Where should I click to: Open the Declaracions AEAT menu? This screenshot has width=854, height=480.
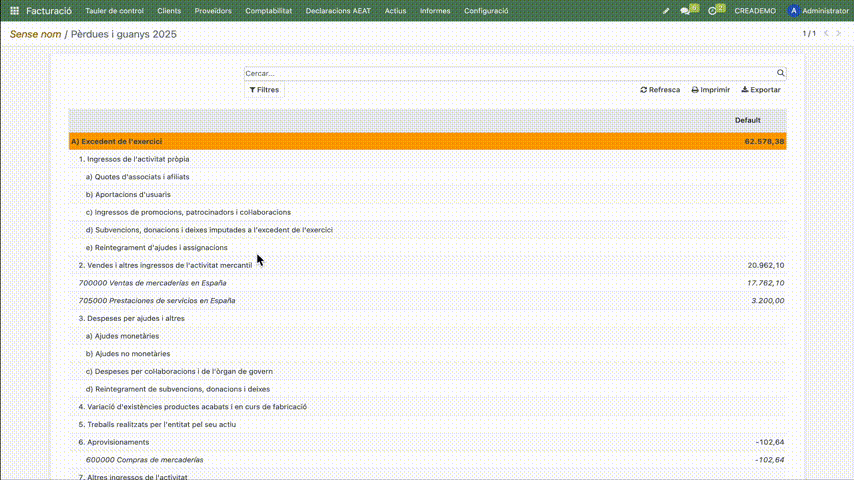coord(339,11)
